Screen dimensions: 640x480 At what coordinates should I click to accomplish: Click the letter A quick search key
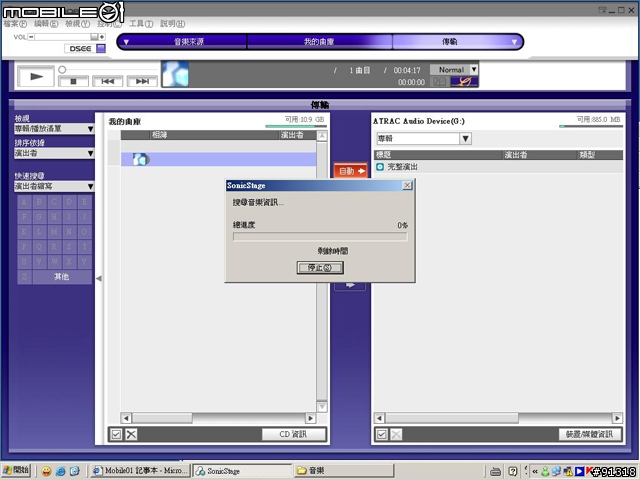tap(24, 202)
